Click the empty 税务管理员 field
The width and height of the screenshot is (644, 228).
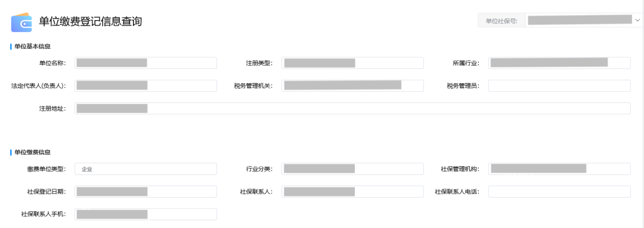coord(559,86)
